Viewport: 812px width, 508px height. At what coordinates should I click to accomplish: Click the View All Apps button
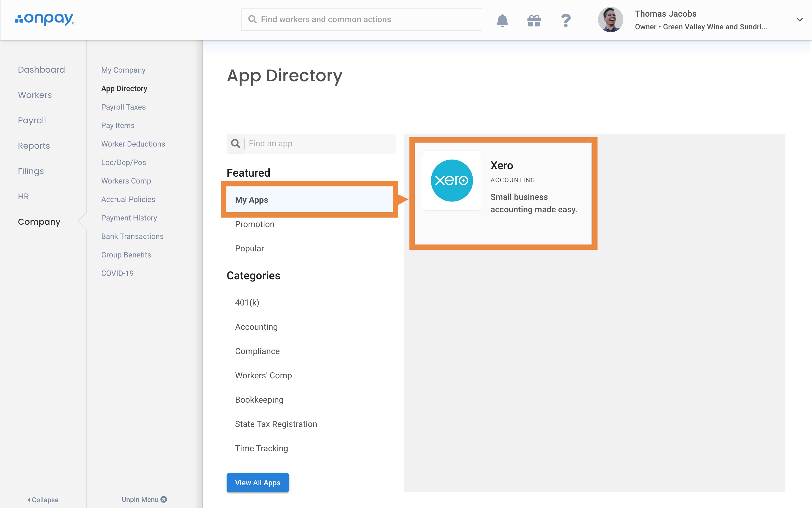click(258, 482)
